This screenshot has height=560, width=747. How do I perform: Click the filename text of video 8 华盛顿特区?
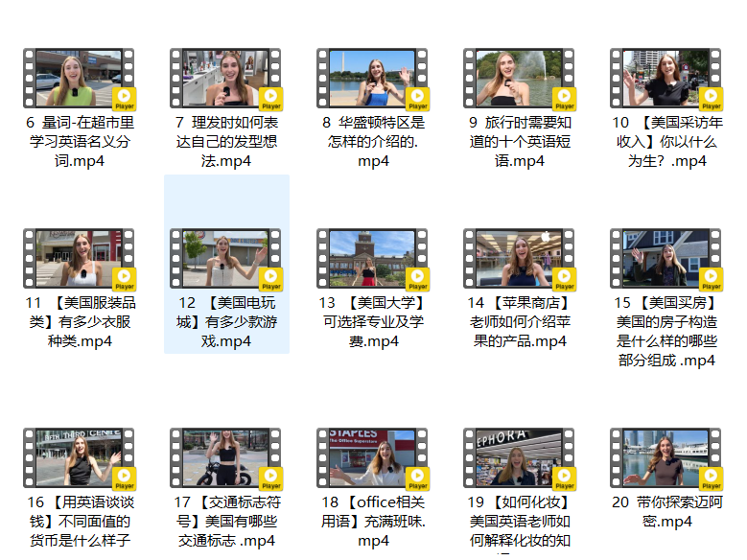tap(373, 142)
